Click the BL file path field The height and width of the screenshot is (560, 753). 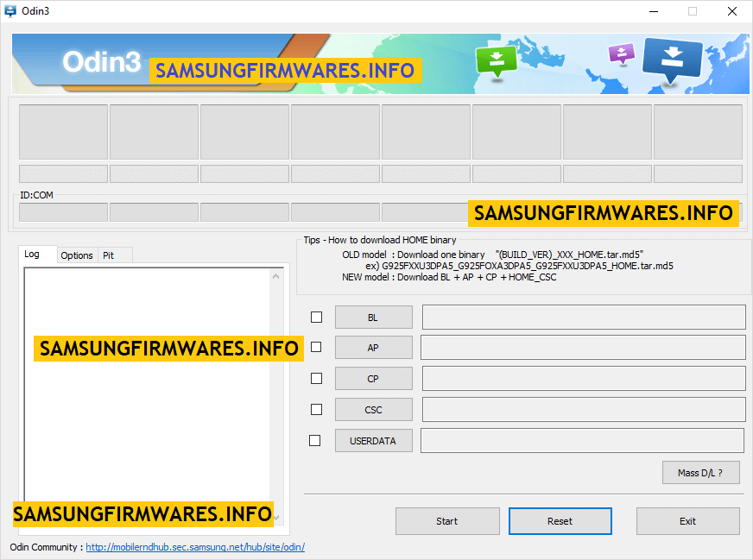coord(584,318)
